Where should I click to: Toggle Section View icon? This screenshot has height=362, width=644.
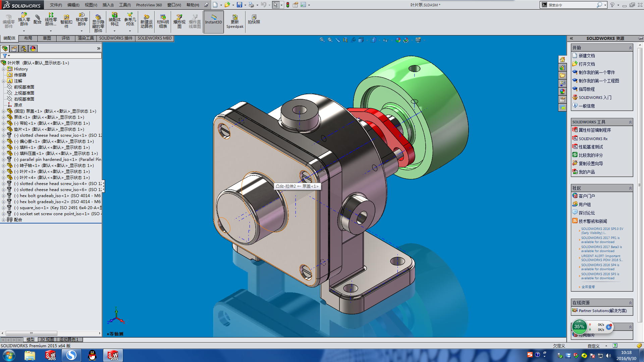(x=345, y=40)
